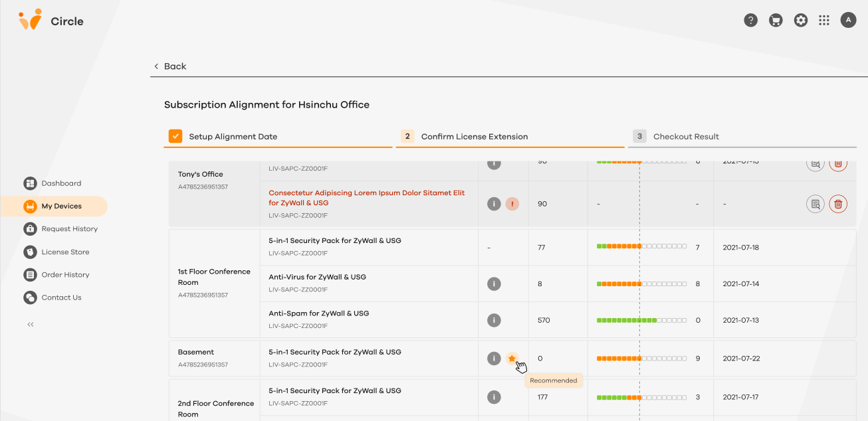Click the value 177 in the table

click(544, 397)
